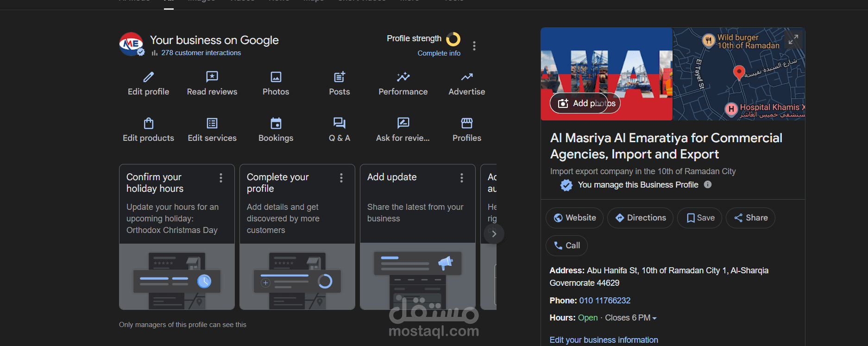Expand the map to full view
The height and width of the screenshot is (346, 868).
pos(793,40)
